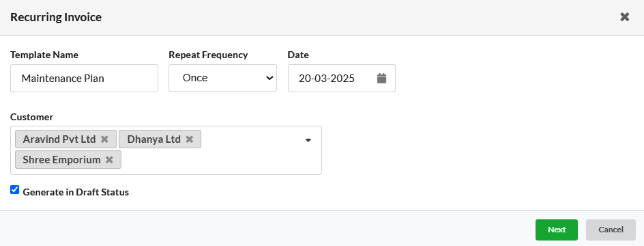Select the Aravind Pvt Ltd tag
This screenshot has width=644, height=246.
pos(59,139)
